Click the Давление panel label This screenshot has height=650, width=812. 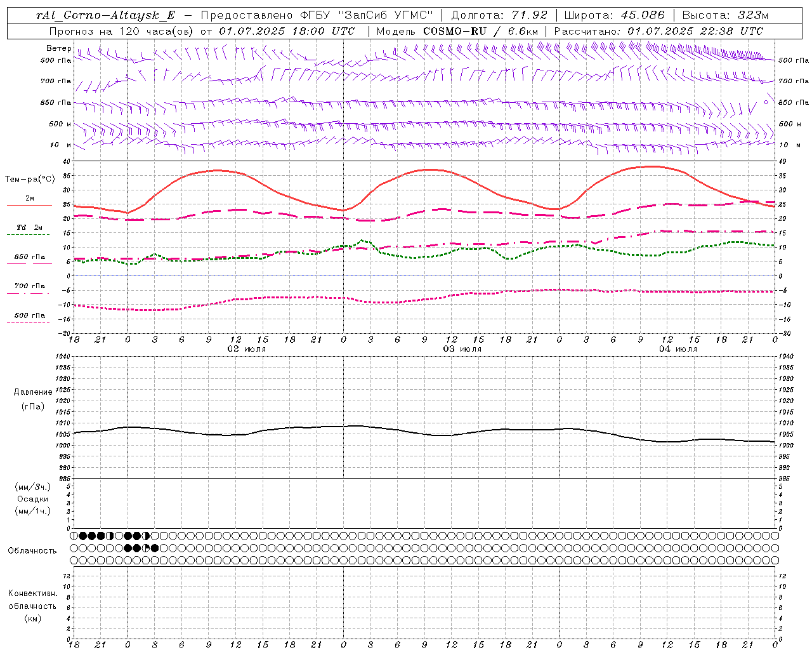tap(33, 392)
